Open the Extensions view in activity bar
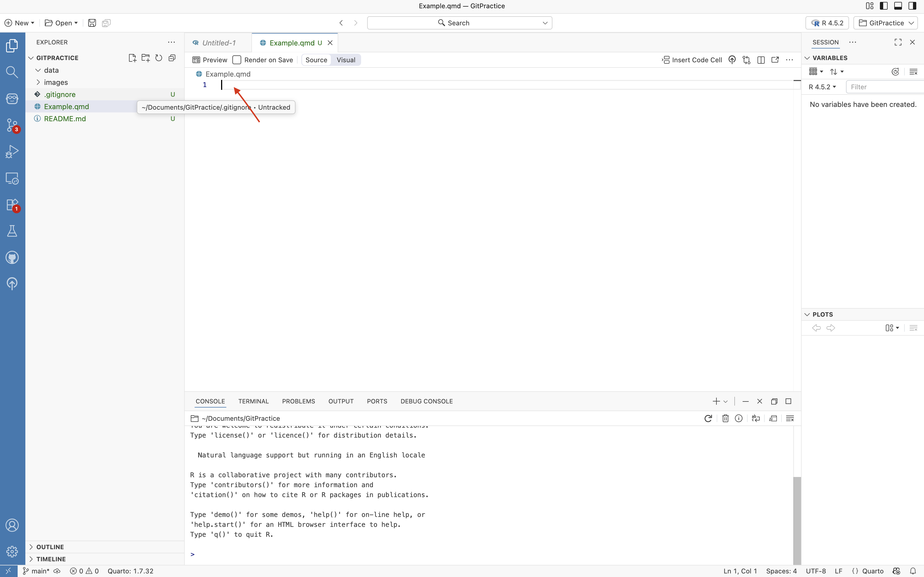This screenshot has width=924, height=577. (x=12, y=205)
